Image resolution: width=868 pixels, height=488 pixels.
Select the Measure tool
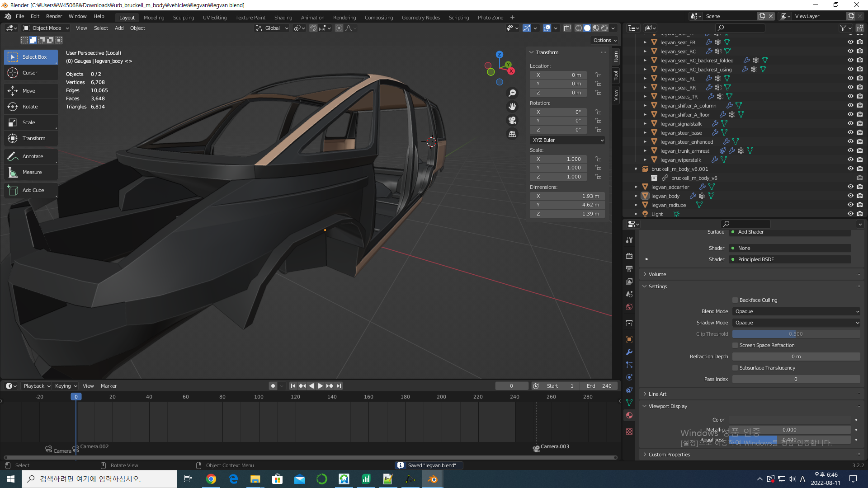[32, 172]
